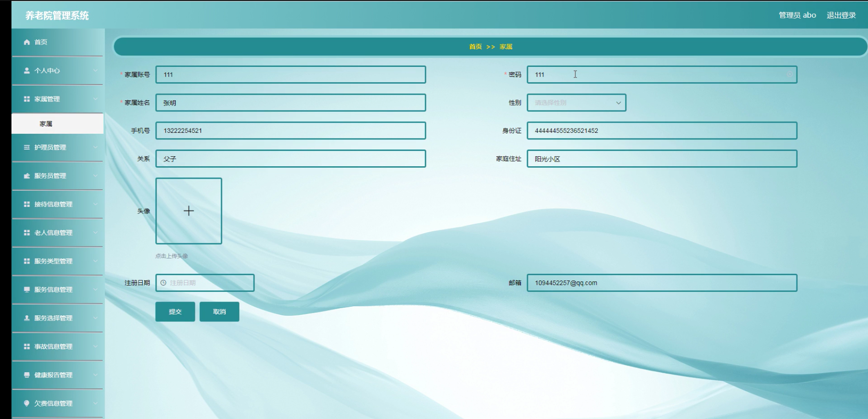Expand 老人信息管理 menu chevron
The height and width of the screenshot is (419, 868).
pyautogui.click(x=95, y=233)
